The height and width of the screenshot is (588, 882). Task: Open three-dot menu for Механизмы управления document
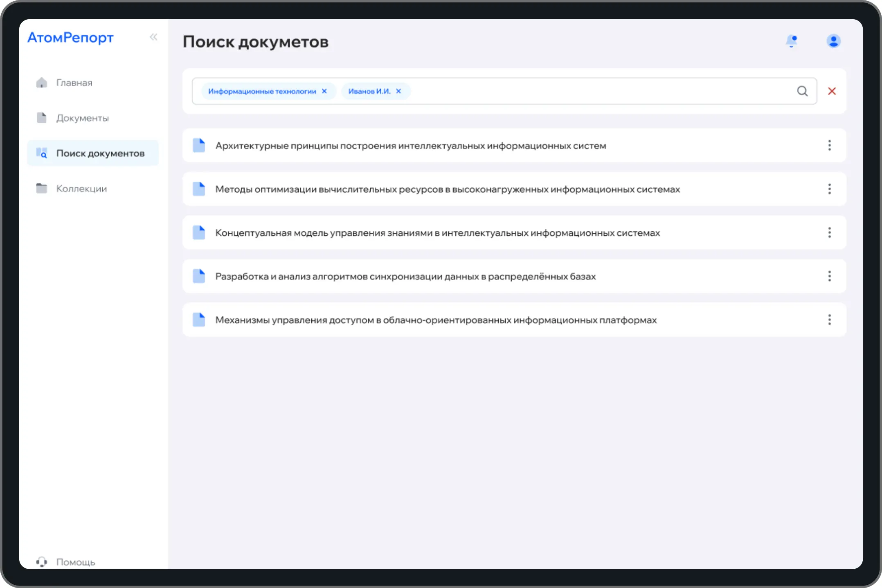pos(829,320)
